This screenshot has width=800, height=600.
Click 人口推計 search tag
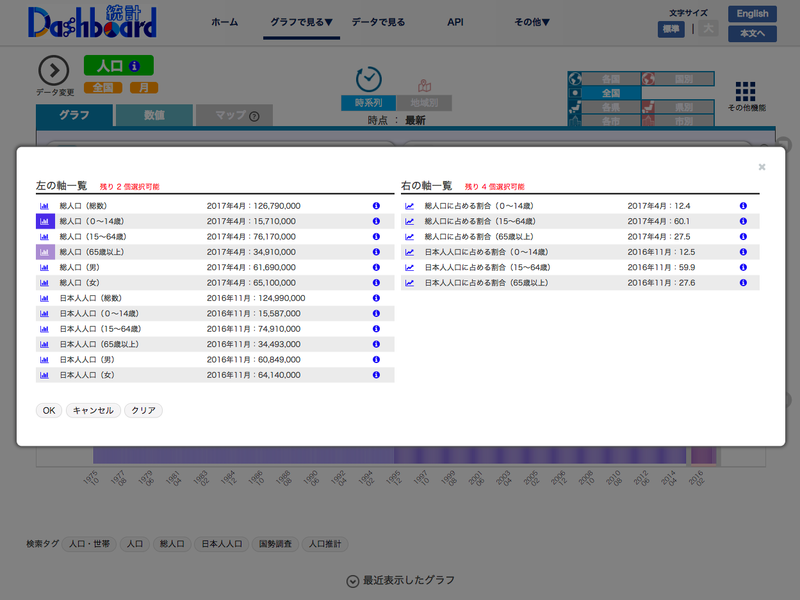tap(325, 544)
